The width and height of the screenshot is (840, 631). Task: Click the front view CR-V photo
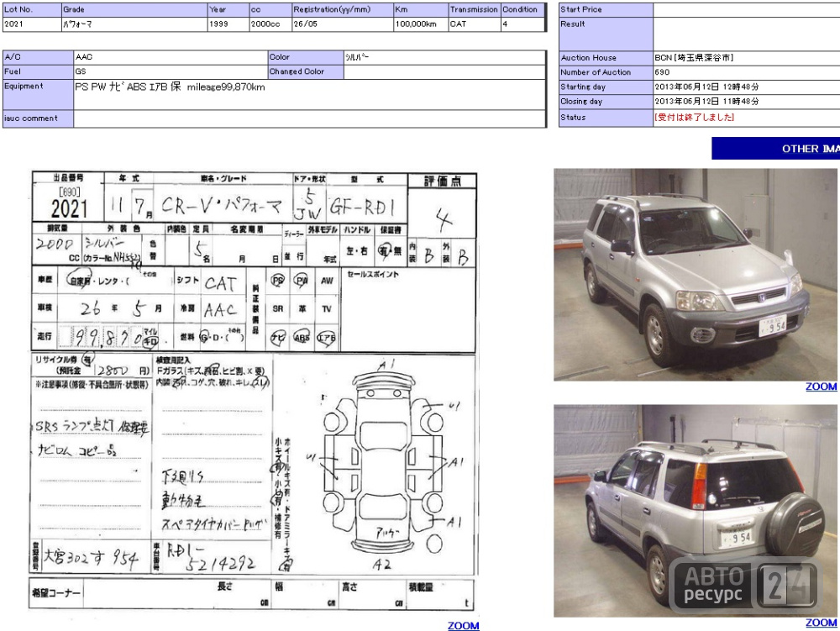696,275
